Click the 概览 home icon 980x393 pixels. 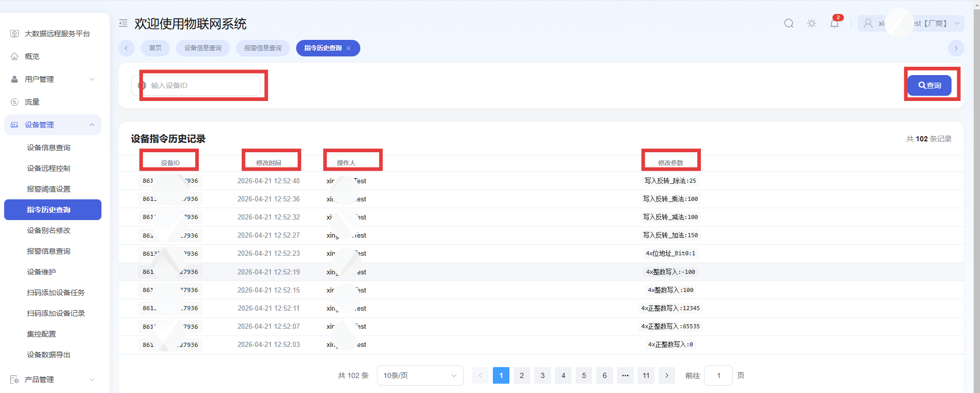(14, 56)
